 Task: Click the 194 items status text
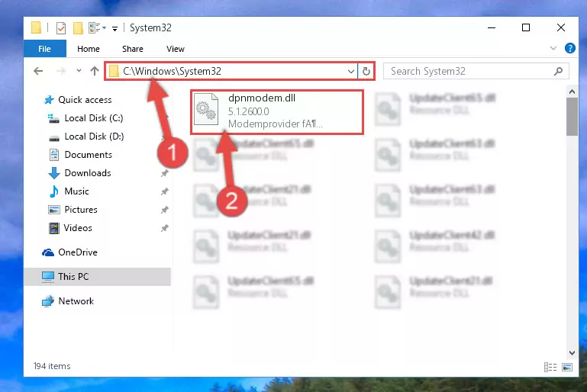click(52, 366)
